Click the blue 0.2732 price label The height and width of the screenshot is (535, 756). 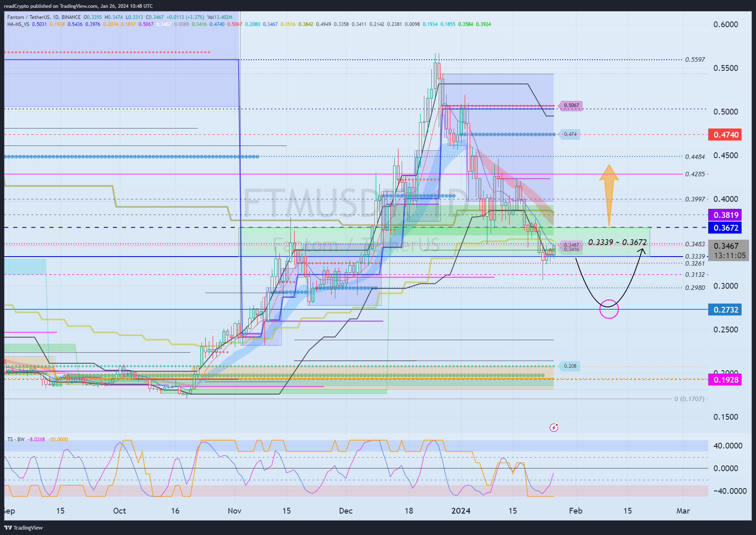pos(725,310)
